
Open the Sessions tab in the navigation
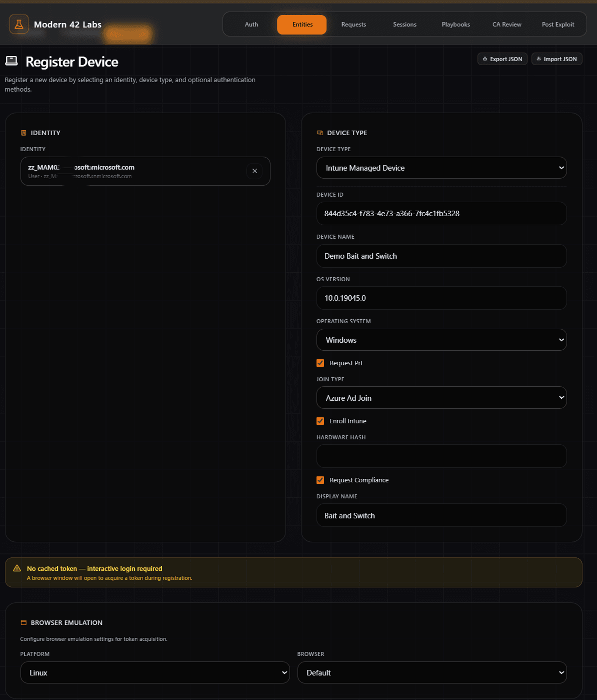pos(404,24)
